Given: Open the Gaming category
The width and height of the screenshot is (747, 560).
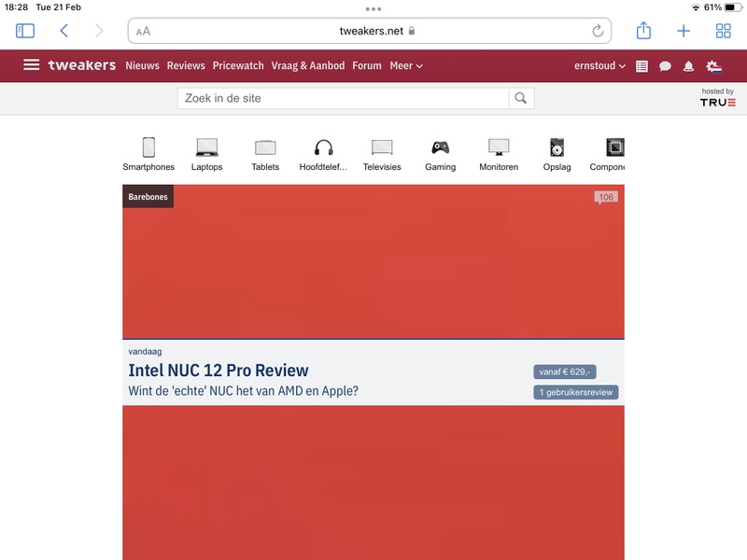Looking at the screenshot, I should (x=440, y=154).
